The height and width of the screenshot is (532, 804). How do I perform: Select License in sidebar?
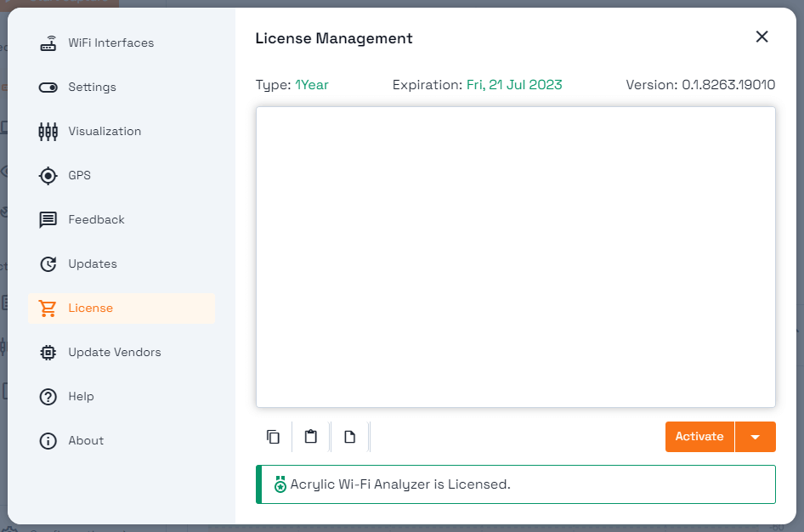[122, 308]
